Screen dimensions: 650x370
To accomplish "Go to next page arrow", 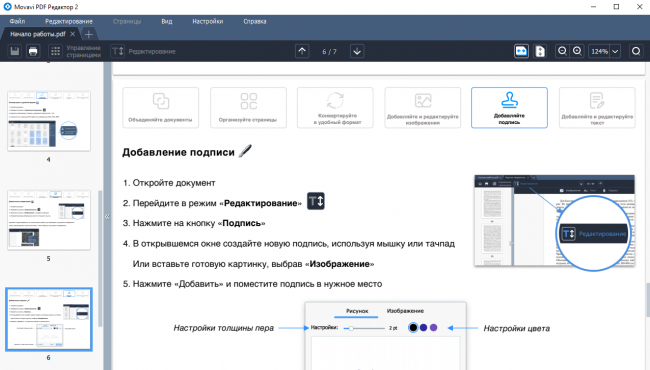I will click(x=357, y=51).
